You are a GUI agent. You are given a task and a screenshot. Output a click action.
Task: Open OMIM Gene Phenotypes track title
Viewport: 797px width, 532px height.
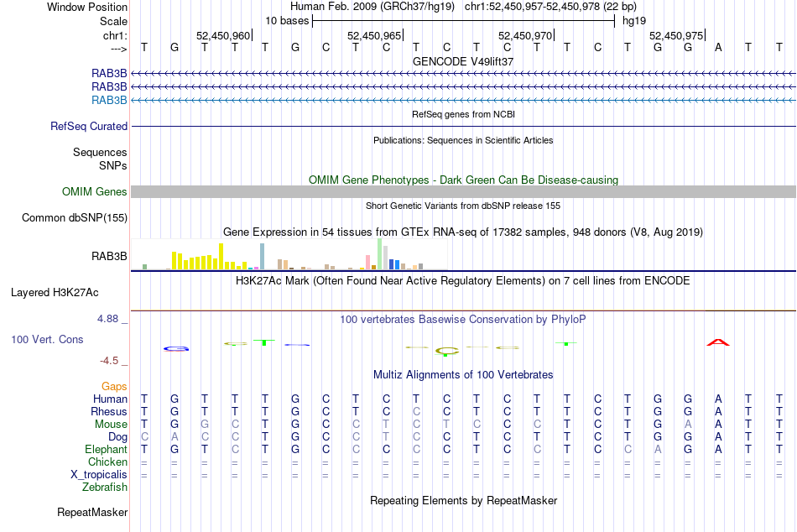point(463,180)
